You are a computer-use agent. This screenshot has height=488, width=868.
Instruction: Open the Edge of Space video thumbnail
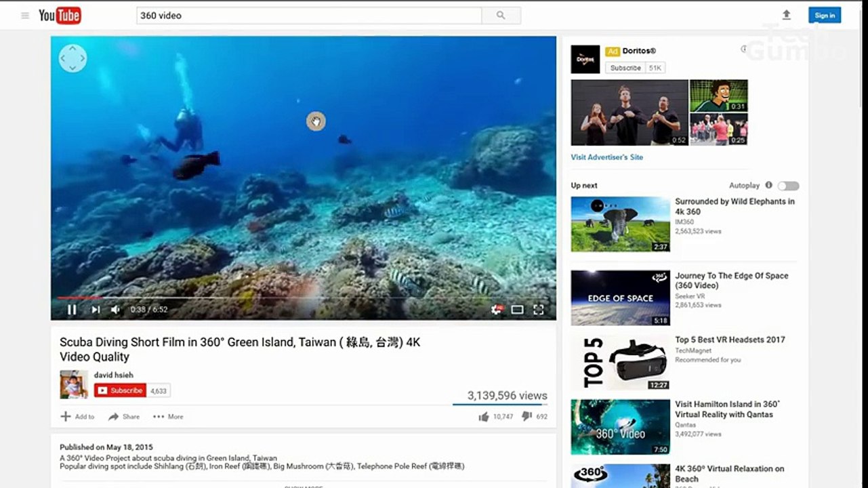click(621, 298)
